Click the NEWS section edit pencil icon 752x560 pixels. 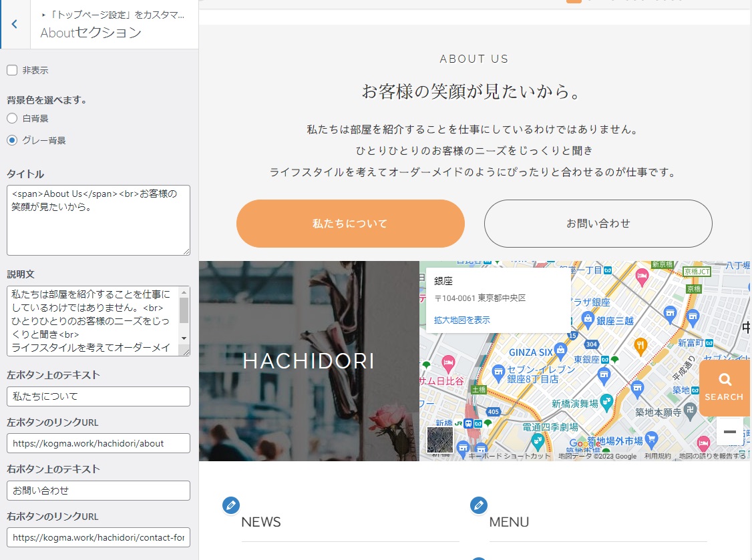click(230, 505)
